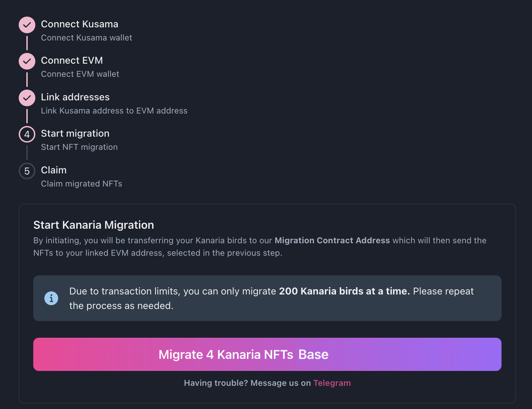This screenshot has height=409, width=532.
Task: Select the Link addresses step label
Action: (x=75, y=97)
